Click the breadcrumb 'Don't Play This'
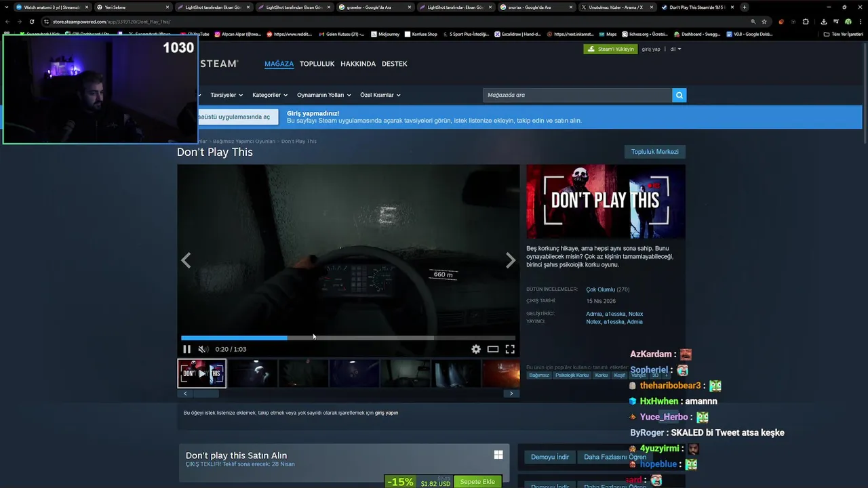This screenshot has width=868, height=488. [x=299, y=141]
